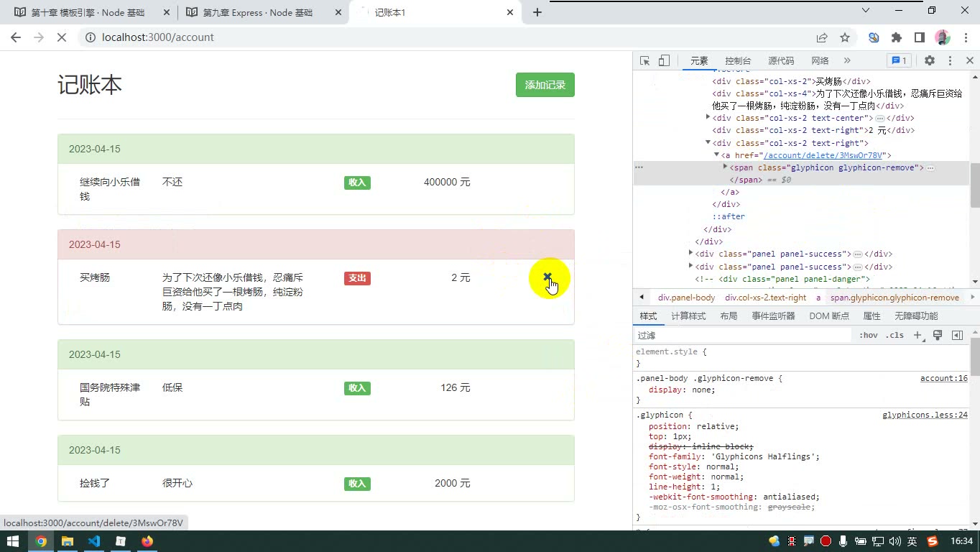
Task: Toggle the .cls element classes panel
Action: point(895,336)
